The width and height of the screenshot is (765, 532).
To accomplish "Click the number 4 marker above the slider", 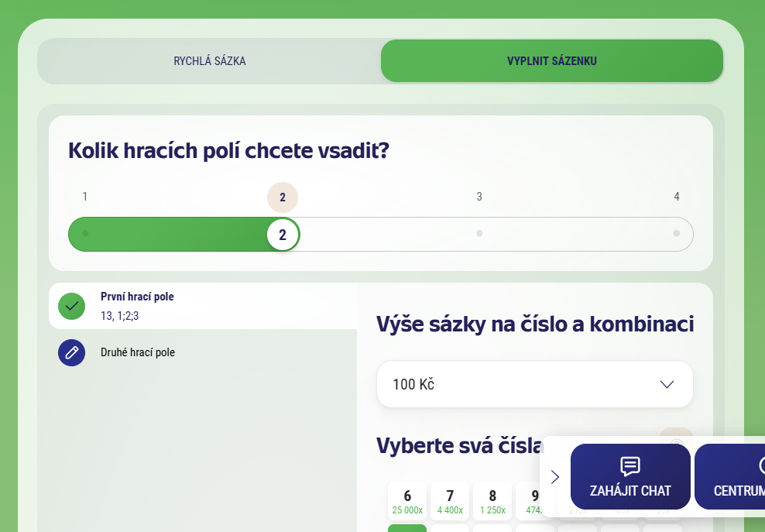I will click(677, 197).
